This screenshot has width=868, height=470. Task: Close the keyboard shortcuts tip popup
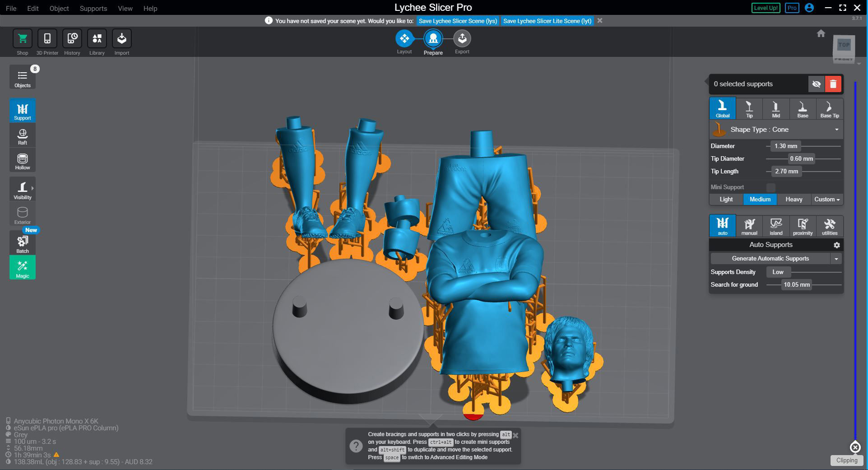(x=515, y=435)
